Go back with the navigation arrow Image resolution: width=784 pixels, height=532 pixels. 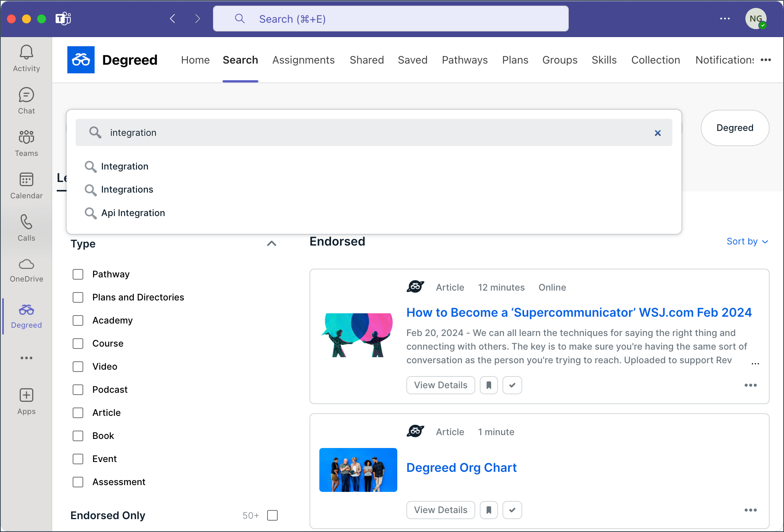coord(173,19)
